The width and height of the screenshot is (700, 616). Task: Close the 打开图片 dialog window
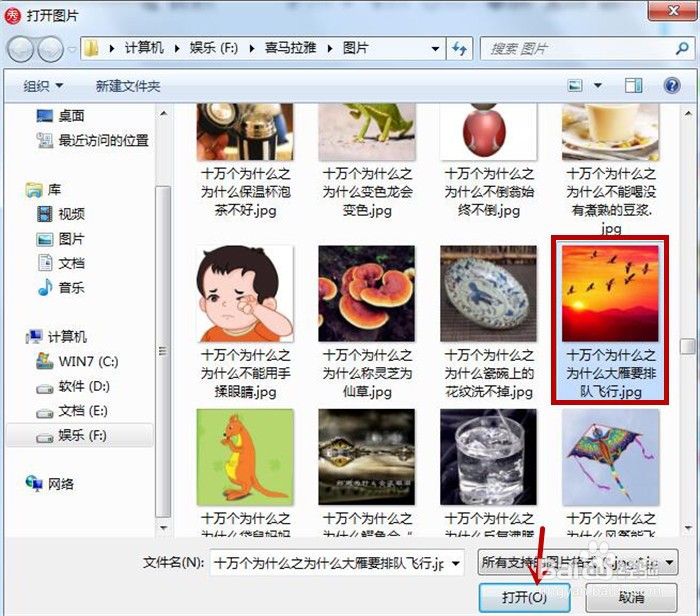(x=673, y=10)
